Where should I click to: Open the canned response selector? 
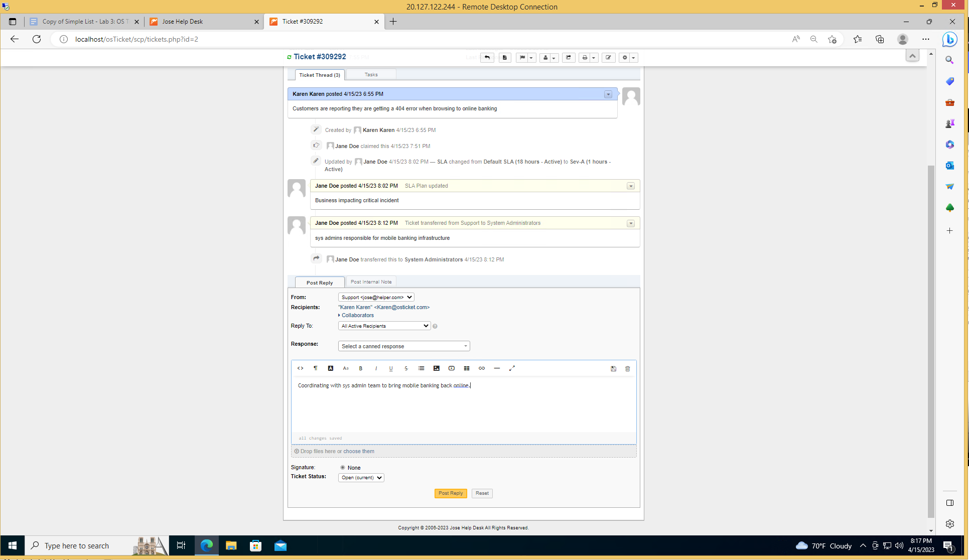click(403, 346)
